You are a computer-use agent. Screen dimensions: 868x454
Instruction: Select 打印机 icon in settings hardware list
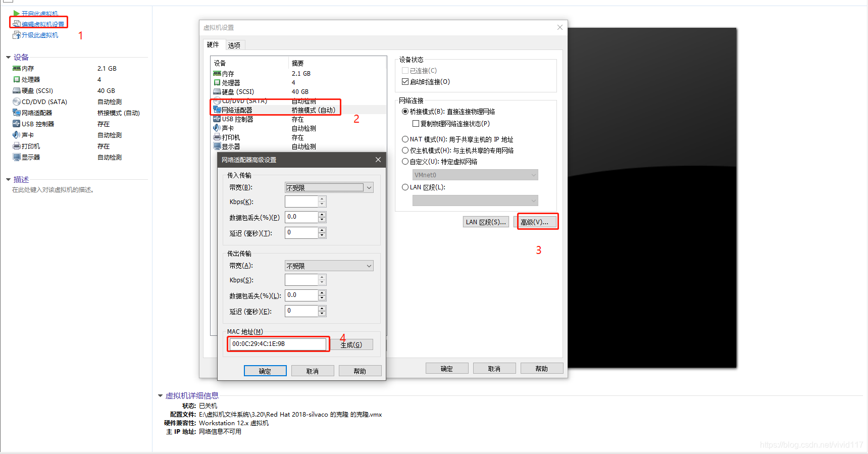pos(217,137)
